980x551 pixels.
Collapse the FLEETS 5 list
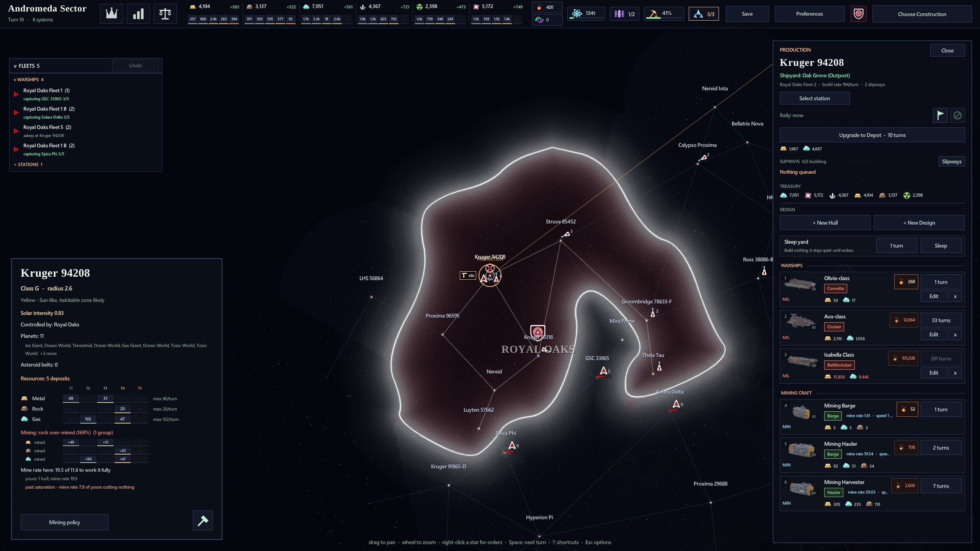27,66
